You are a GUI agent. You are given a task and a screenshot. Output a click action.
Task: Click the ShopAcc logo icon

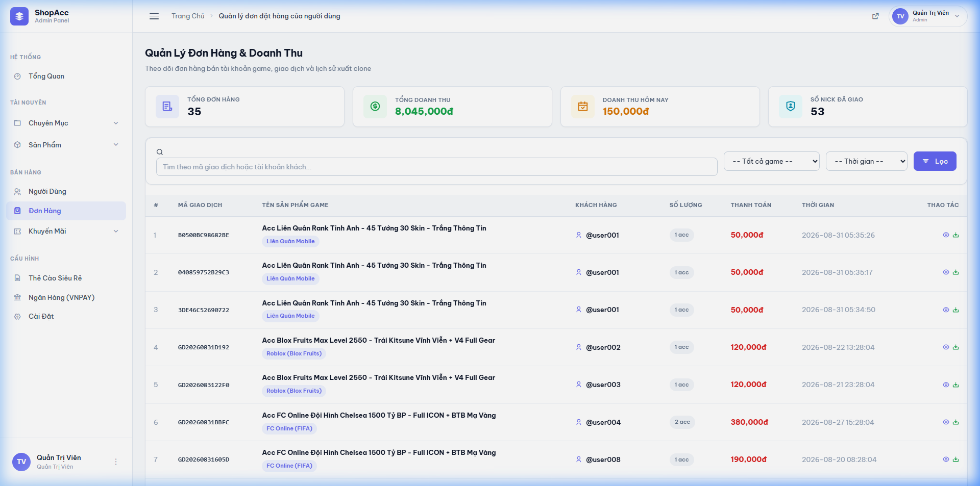click(19, 16)
